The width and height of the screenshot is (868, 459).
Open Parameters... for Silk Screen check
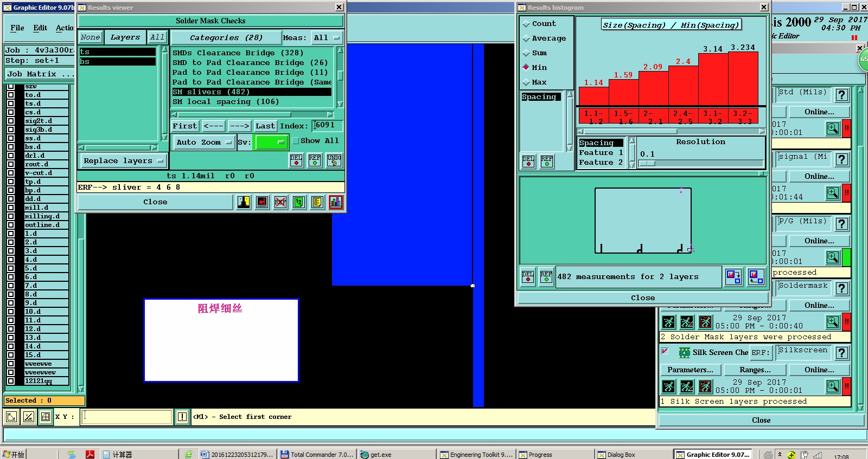click(691, 370)
